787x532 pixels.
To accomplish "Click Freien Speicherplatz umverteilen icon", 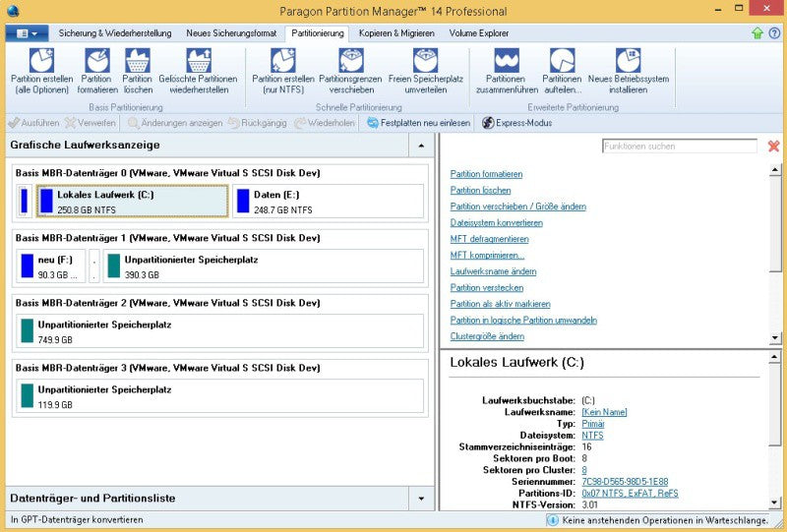I will click(x=425, y=61).
